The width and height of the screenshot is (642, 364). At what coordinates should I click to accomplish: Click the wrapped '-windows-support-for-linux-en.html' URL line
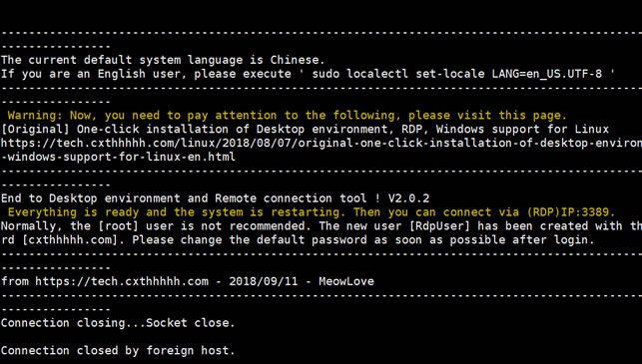pyautogui.click(x=118, y=157)
